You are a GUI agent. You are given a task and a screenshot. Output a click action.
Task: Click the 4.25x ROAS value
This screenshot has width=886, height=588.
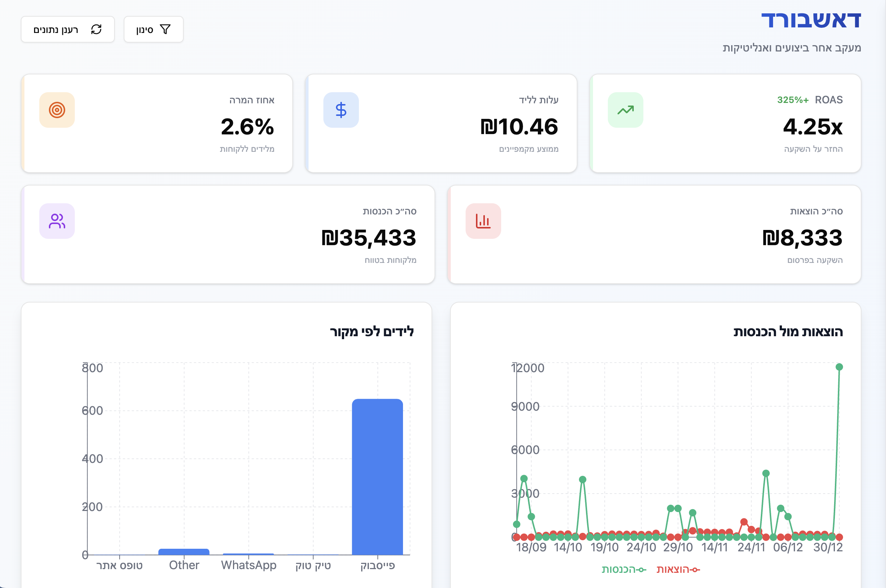point(813,127)
